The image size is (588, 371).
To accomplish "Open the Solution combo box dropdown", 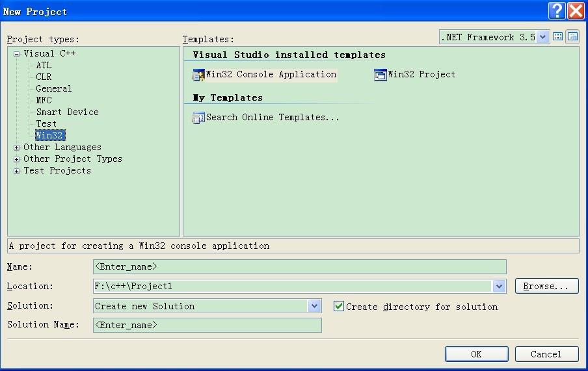I will pyautogui.click(x=314, y=306).
